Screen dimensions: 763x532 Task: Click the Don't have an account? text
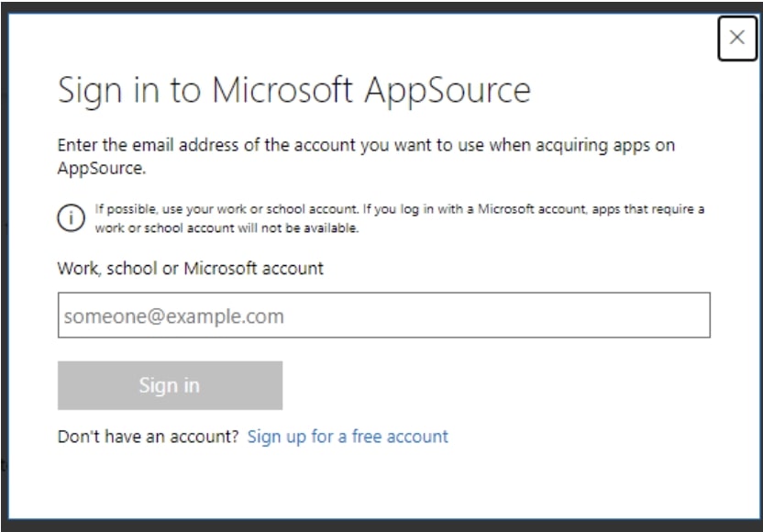(148, 437)
